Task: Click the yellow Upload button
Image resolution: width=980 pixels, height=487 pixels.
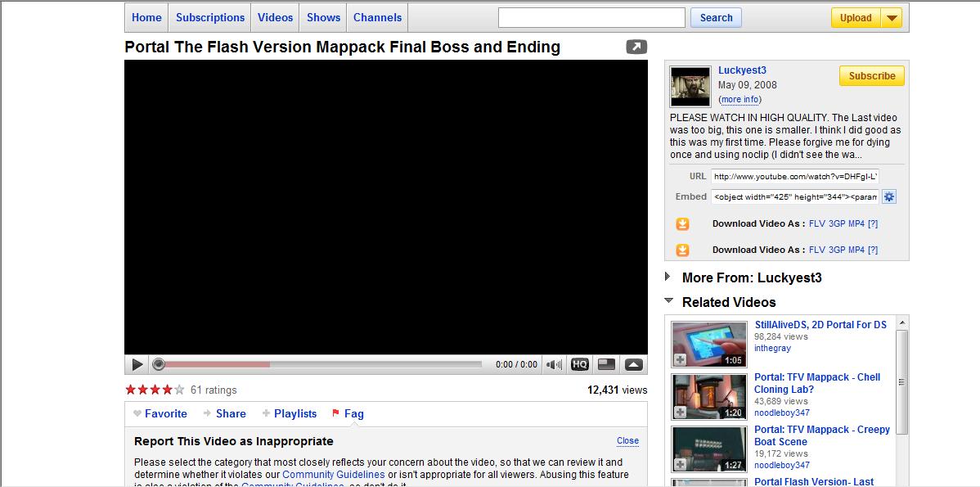Action: tap(856, 18)
